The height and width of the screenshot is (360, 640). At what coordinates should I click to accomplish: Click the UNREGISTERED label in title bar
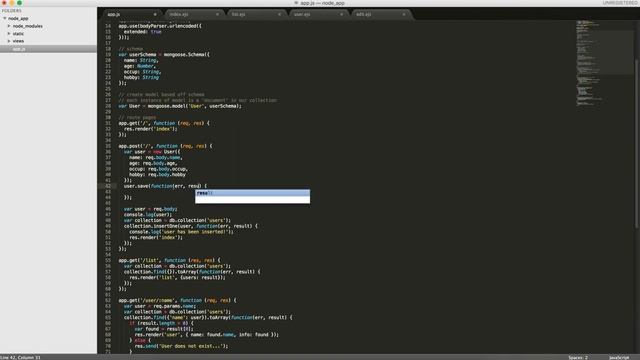pos(620,3)
